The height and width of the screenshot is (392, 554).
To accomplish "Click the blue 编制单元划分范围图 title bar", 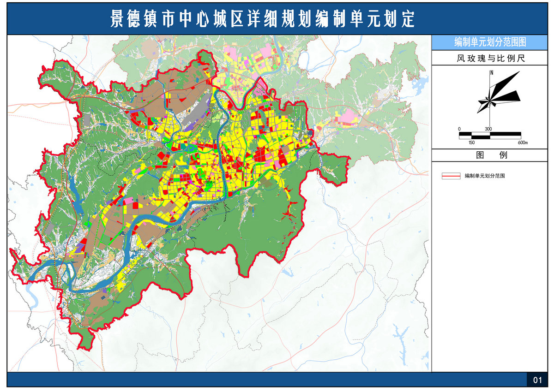I will pos(489,42).
